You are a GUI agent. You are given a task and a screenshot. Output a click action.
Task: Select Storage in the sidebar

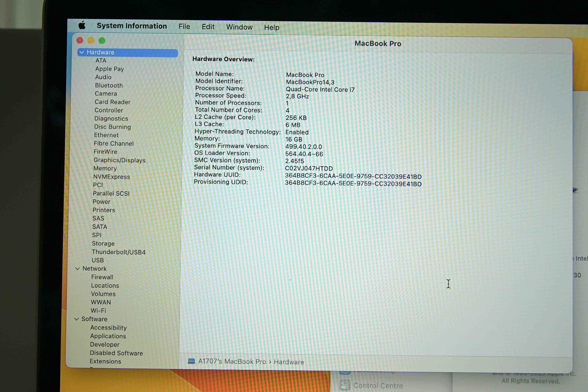pyautogui.click(x=103, y=244)
